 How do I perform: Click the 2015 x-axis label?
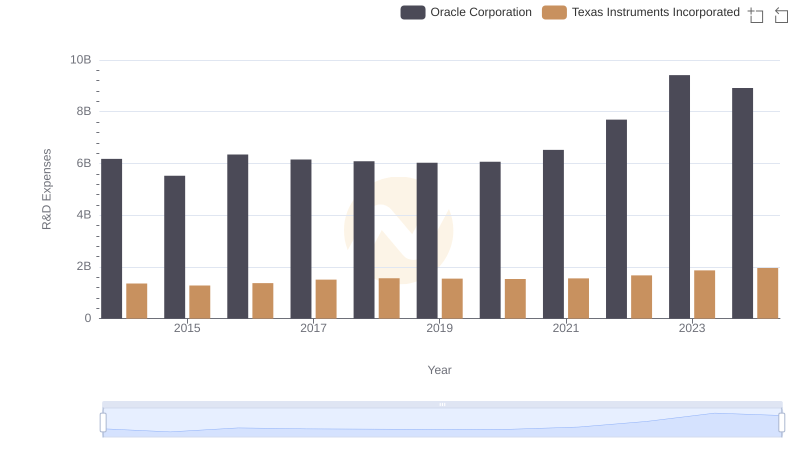pyautogui.click(x=187, y=328)
